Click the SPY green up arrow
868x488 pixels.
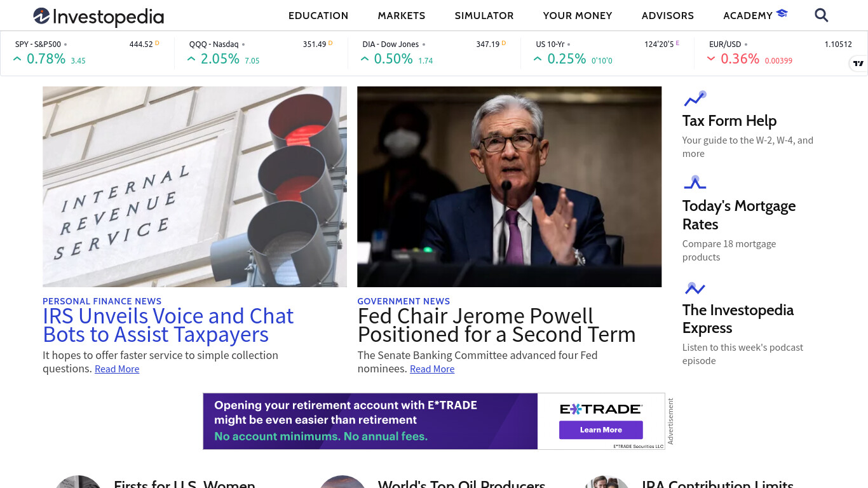[17, 59]
